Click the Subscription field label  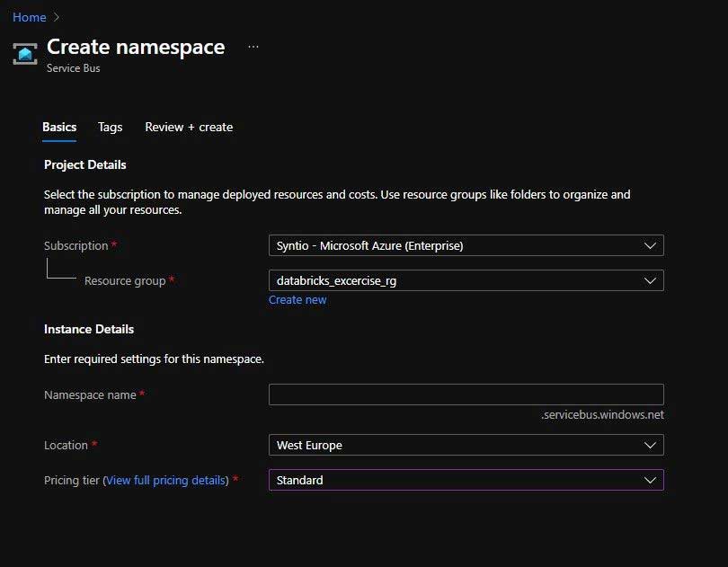76,245
